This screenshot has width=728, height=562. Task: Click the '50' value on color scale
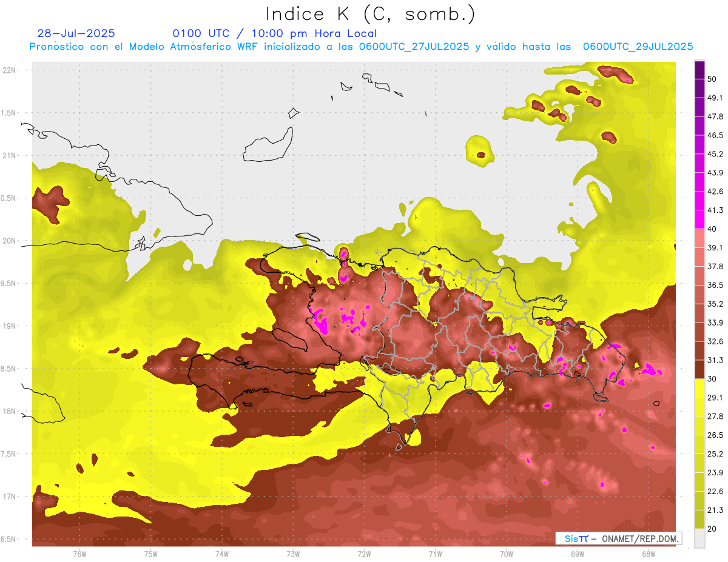click(712, 79)
